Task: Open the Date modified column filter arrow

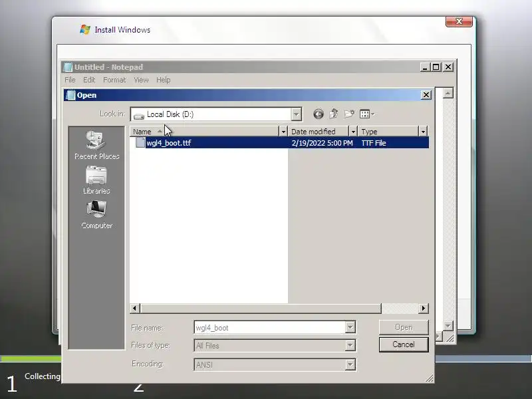Action: point(353,132)
